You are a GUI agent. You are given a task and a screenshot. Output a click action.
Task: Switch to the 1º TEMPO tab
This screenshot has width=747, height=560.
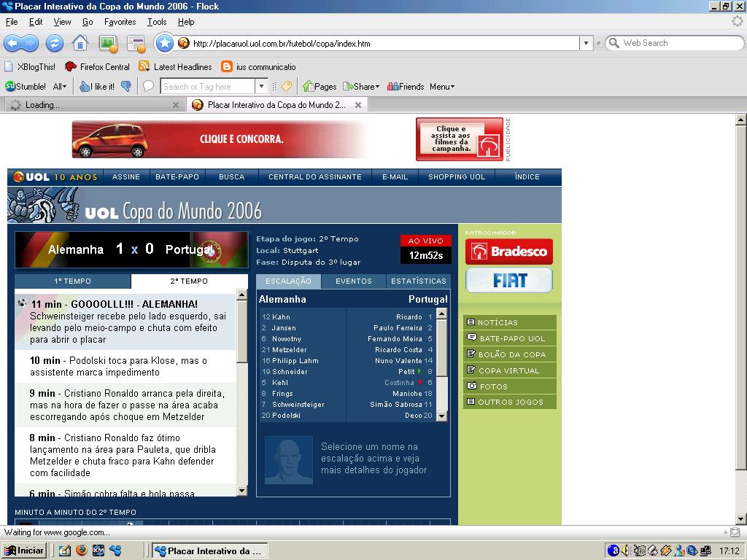click(73, 281)
